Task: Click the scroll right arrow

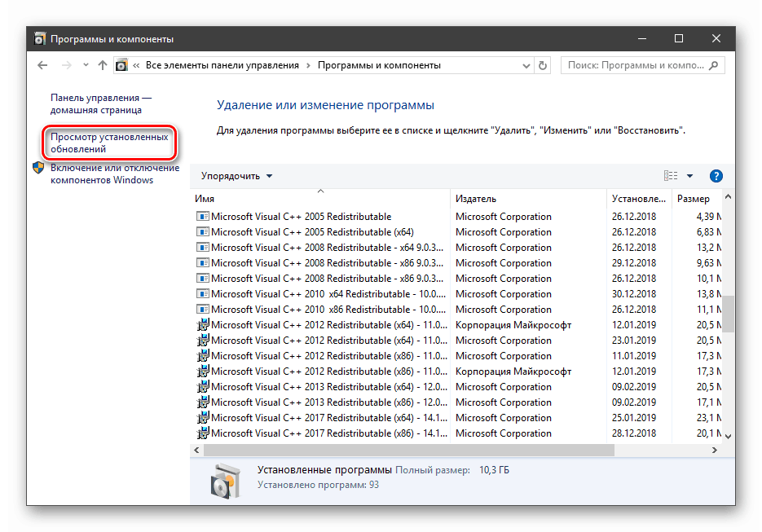Action: pyautogui.click(x=715, y=451)
